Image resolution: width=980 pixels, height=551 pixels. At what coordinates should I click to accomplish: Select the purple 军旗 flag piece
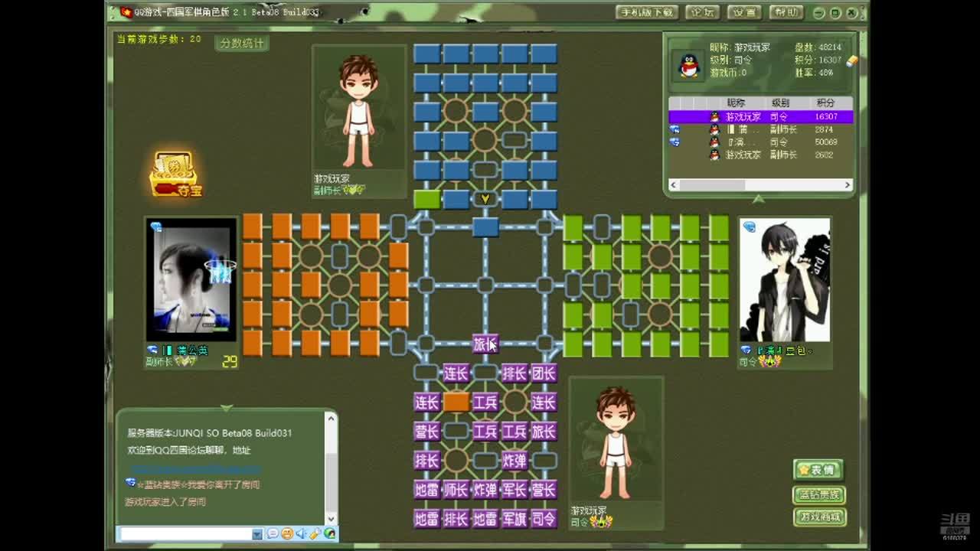(514, 519)
